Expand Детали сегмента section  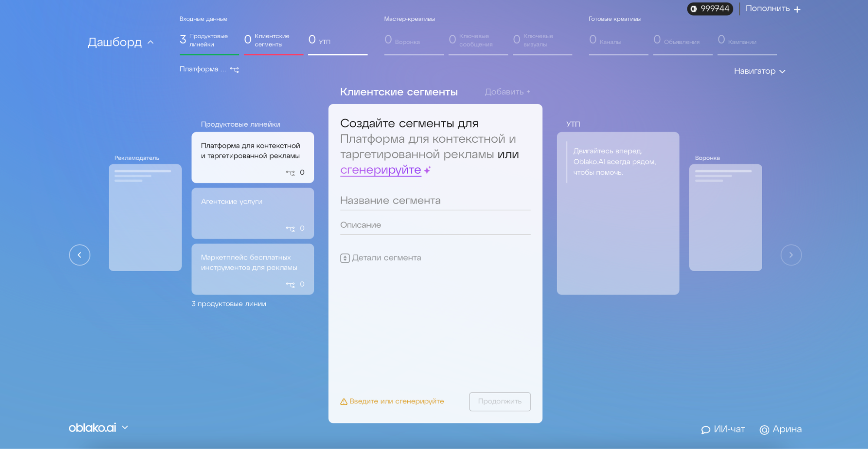pyautogui.click(x=345, y=258)
